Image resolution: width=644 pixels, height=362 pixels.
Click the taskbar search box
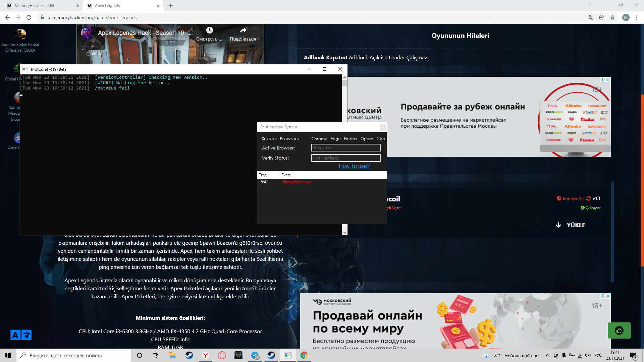pyautogui.click(x=74, y=355)
